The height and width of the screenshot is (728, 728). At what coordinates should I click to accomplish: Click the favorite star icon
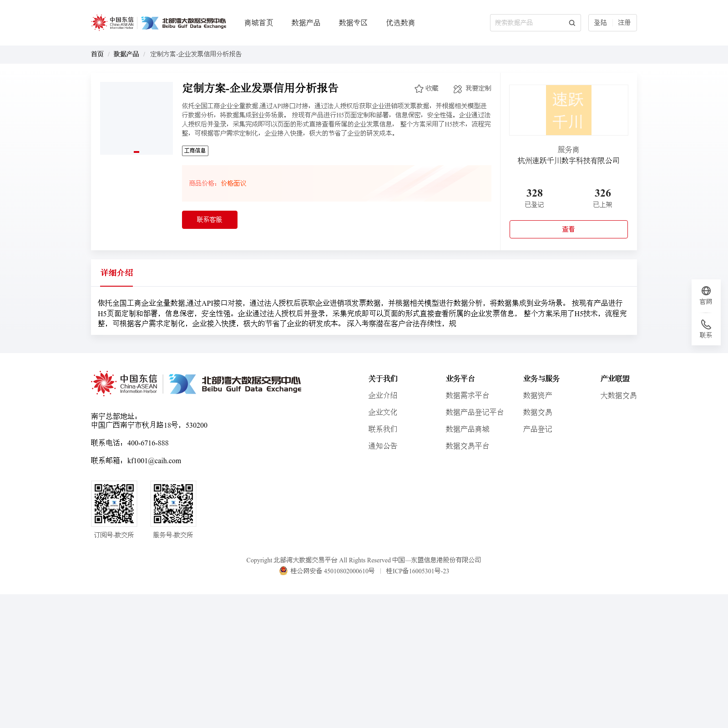(x=419, y=89)
